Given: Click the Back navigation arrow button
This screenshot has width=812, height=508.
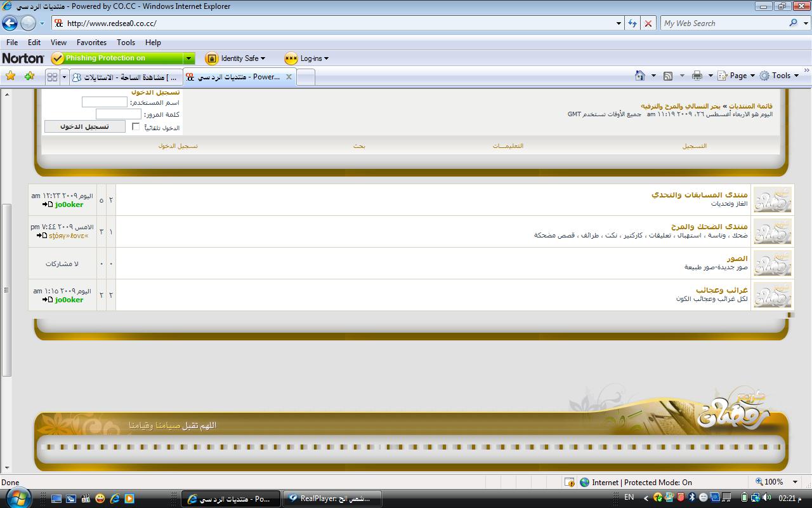Looking at the screenshot, I should click(10, 23).
